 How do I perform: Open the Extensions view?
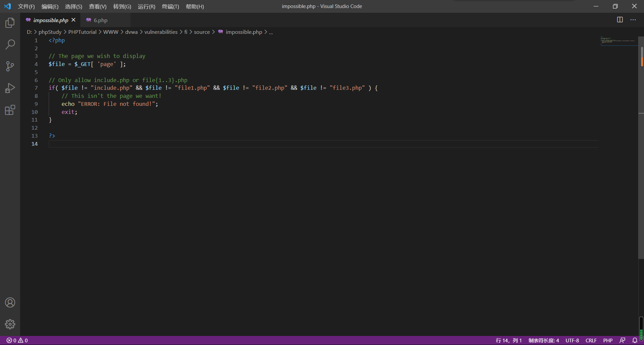pos(10,110)
